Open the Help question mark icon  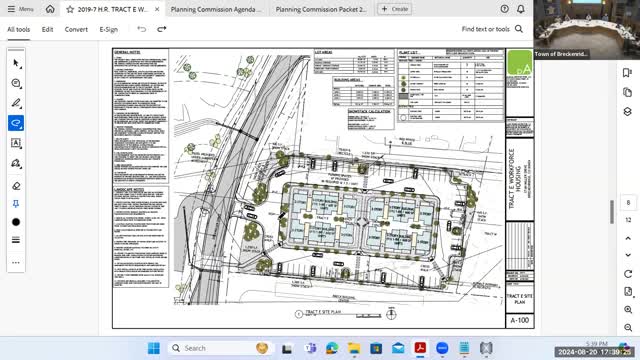(504, 9)
